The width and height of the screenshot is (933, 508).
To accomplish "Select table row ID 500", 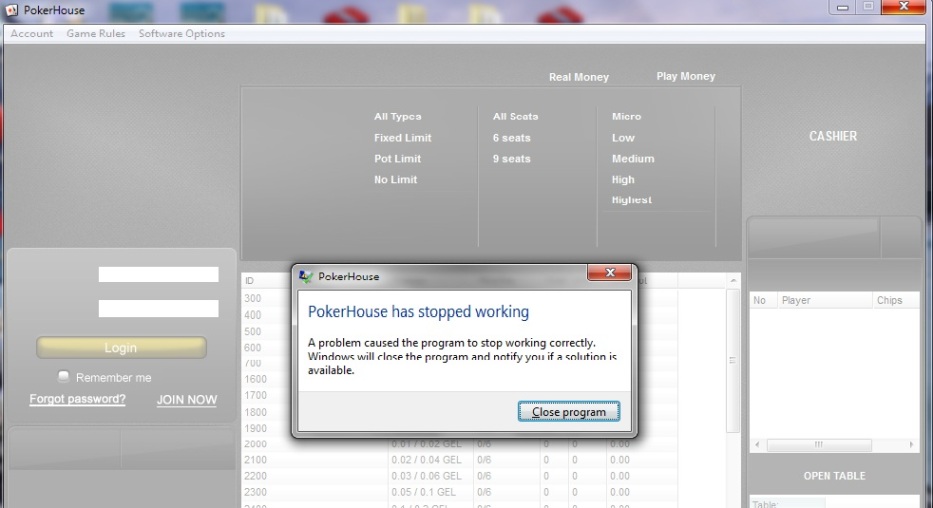I will coord(252,331).
